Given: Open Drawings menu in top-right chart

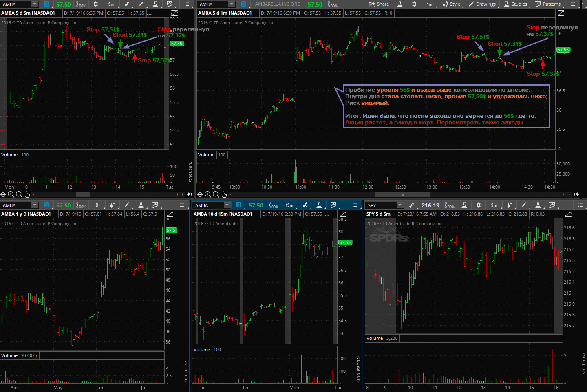Looking at the screenshot, I should 482,4.
